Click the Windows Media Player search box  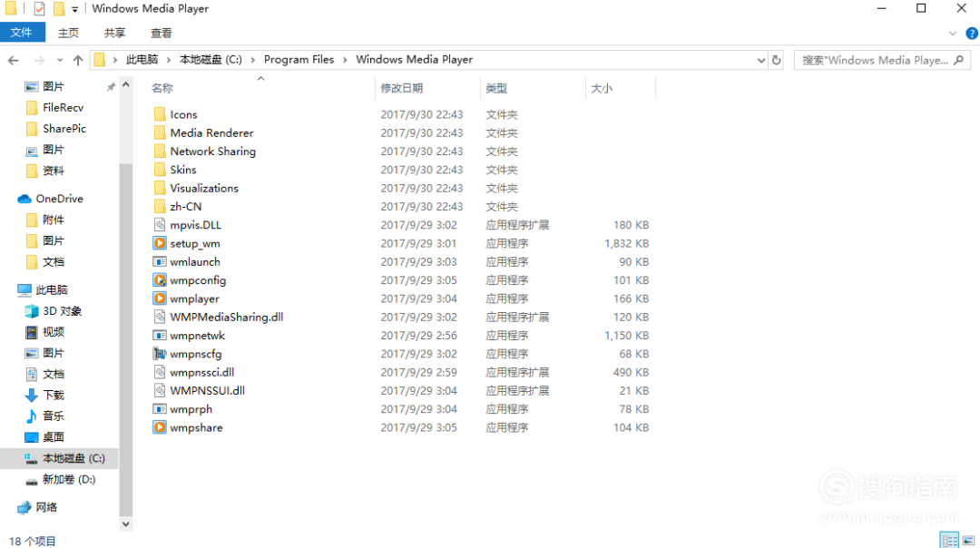(882, 60)
